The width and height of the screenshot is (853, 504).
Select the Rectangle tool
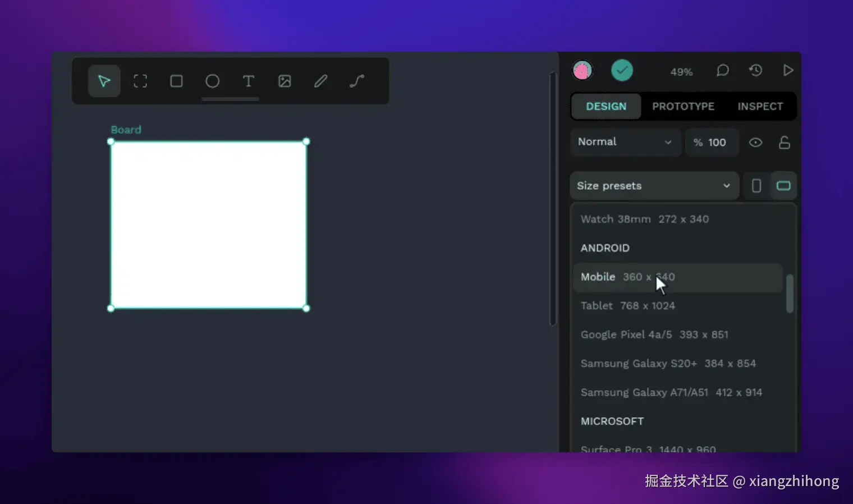pos(176,81)
